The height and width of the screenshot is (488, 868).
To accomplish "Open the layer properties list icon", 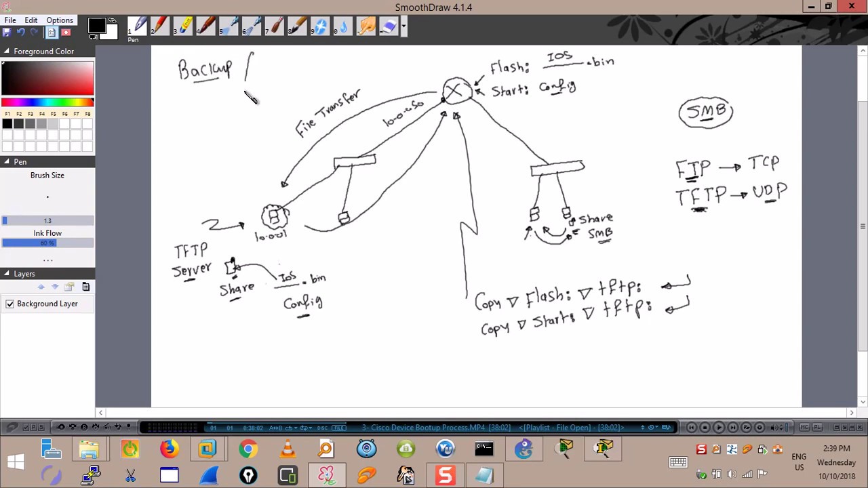I will [x=85, y=287].
